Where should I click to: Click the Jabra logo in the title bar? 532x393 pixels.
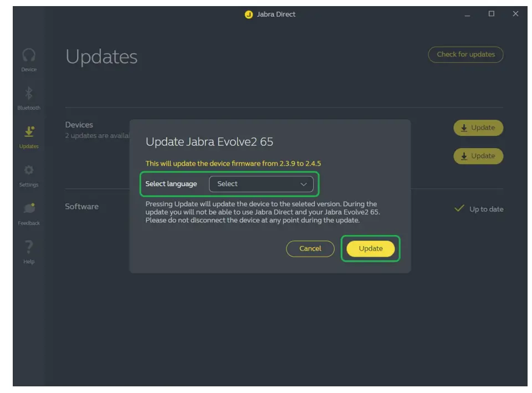(x=249, y=14)
